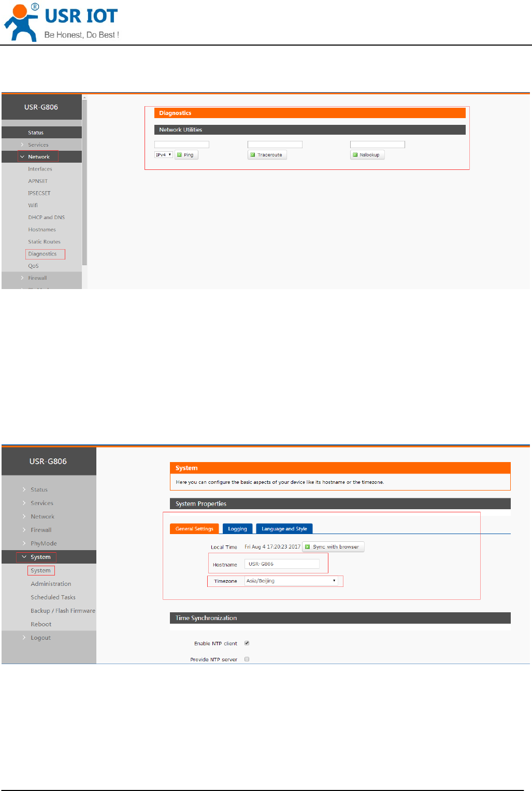532x791 pixels.
Task: Open the Wifi page
Action: [33, 205]
